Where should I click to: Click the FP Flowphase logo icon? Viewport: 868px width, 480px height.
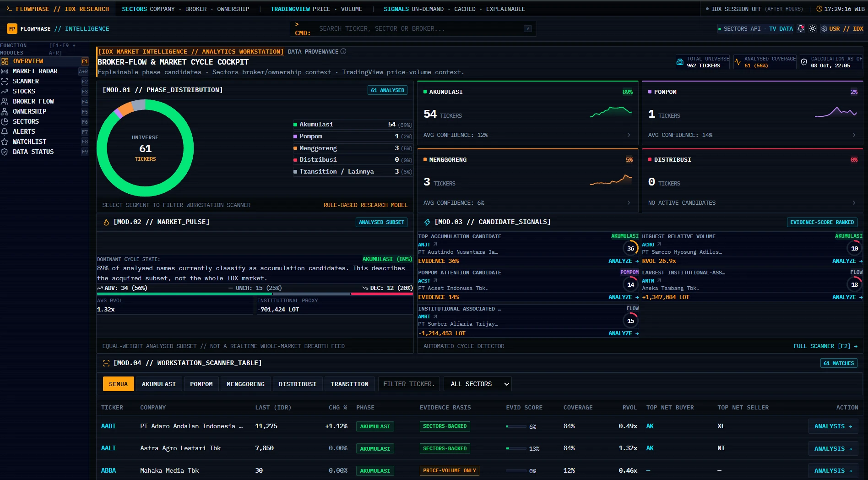pyautogui.click(x=12, y=28)
